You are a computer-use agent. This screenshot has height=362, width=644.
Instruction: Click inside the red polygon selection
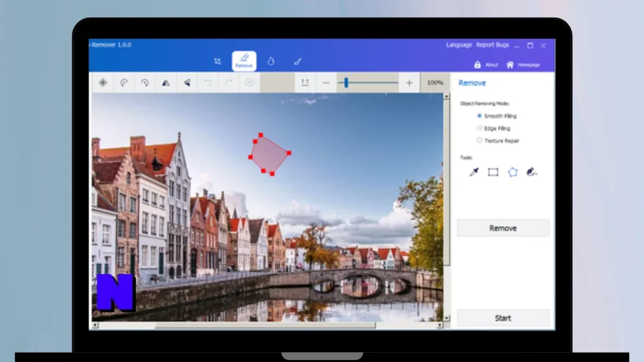[269, 155]
